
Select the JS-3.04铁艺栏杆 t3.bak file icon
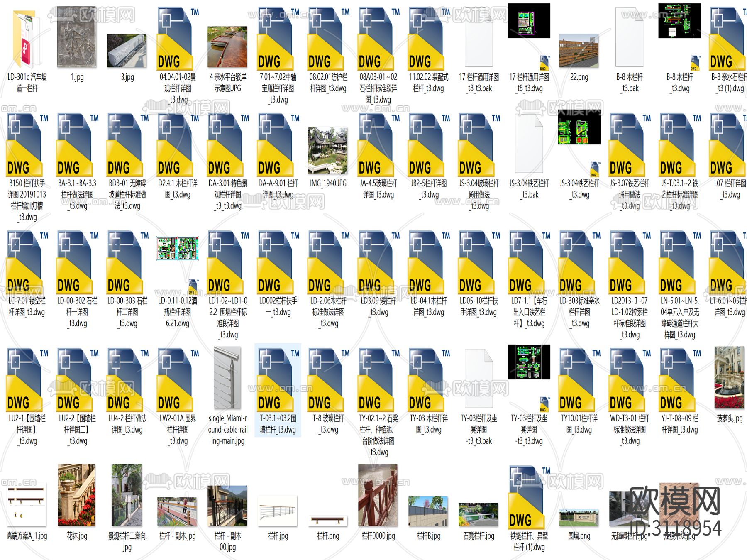point(529,144)
